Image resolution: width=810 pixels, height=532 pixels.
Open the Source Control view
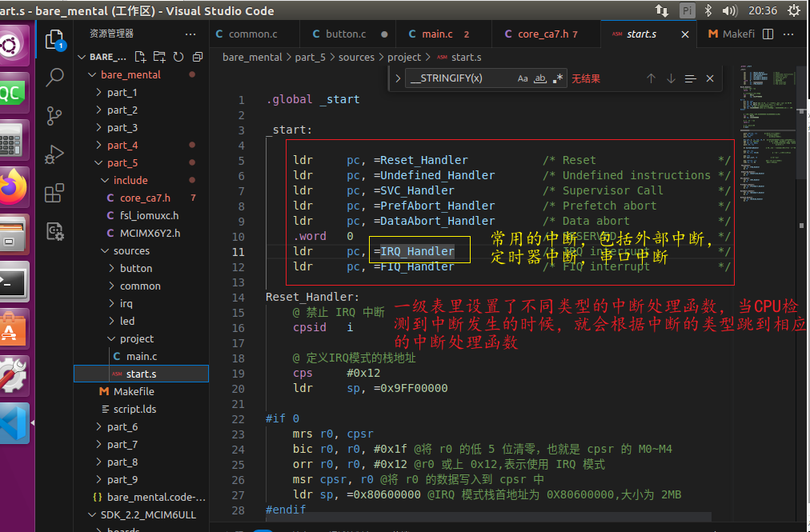(54, 116)
